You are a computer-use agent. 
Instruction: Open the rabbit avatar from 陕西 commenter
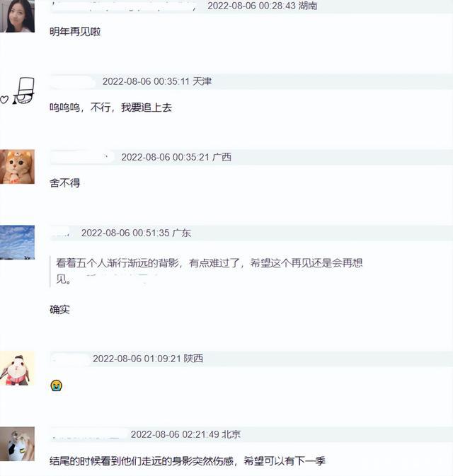pyautogui.click(x=17, y=368)
